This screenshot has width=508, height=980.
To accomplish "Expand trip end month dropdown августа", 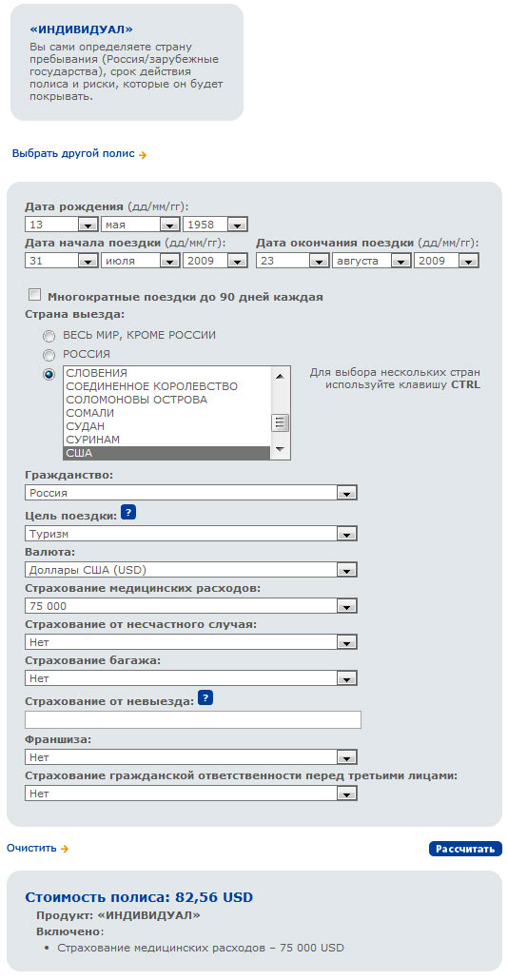I will pos(371,261).
